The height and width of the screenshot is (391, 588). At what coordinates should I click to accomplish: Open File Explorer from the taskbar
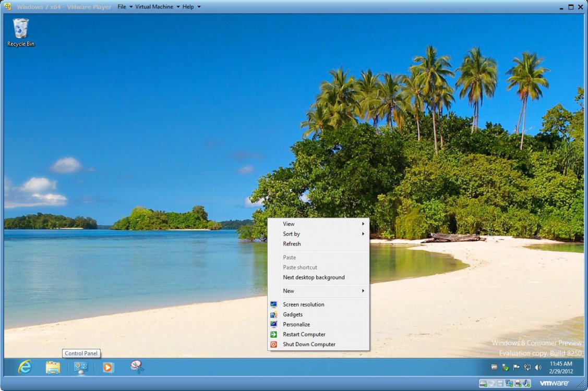click(x=53, y=367)
